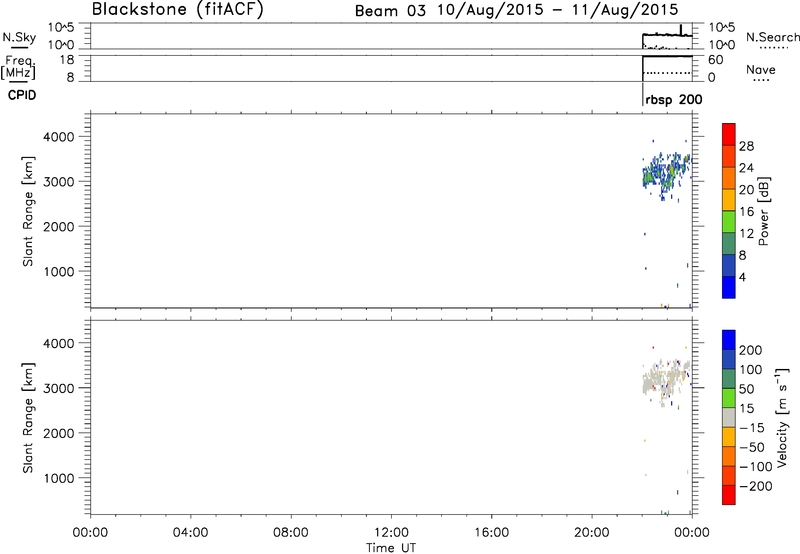Click the '60' Nave axis tick label
The height and width of the screenshot is (554, 800).
pos(715,60)
